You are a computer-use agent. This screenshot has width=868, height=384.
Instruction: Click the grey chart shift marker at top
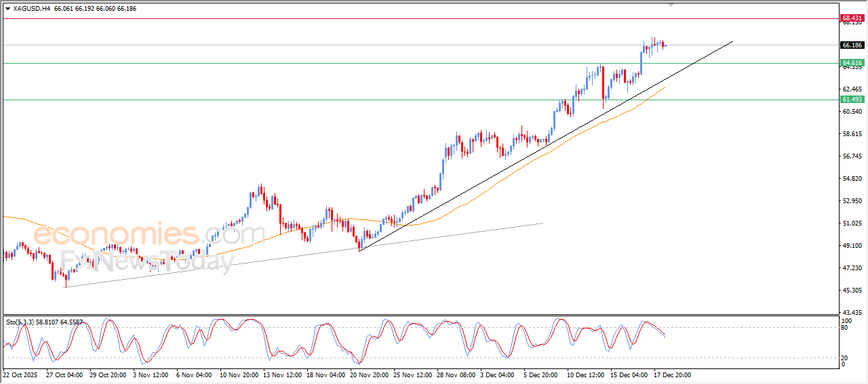[x=671, y=5]
